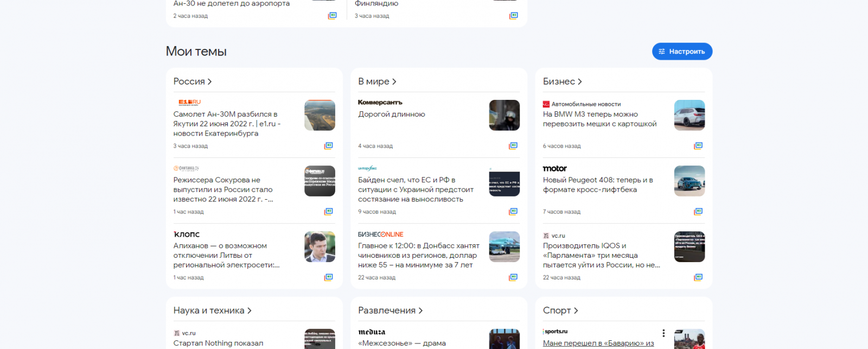Open full coverage for Главное к 12:00 story

click(x=513, y=277)
